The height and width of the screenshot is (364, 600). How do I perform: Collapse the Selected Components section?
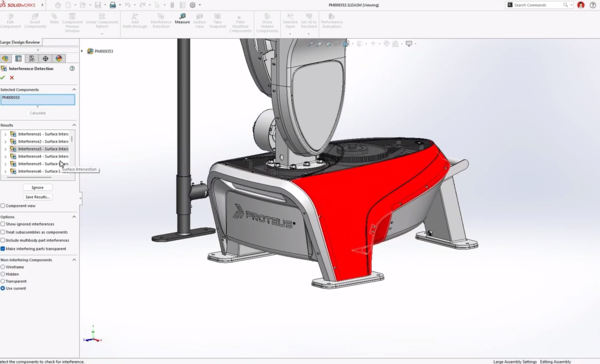coord(74,90)
